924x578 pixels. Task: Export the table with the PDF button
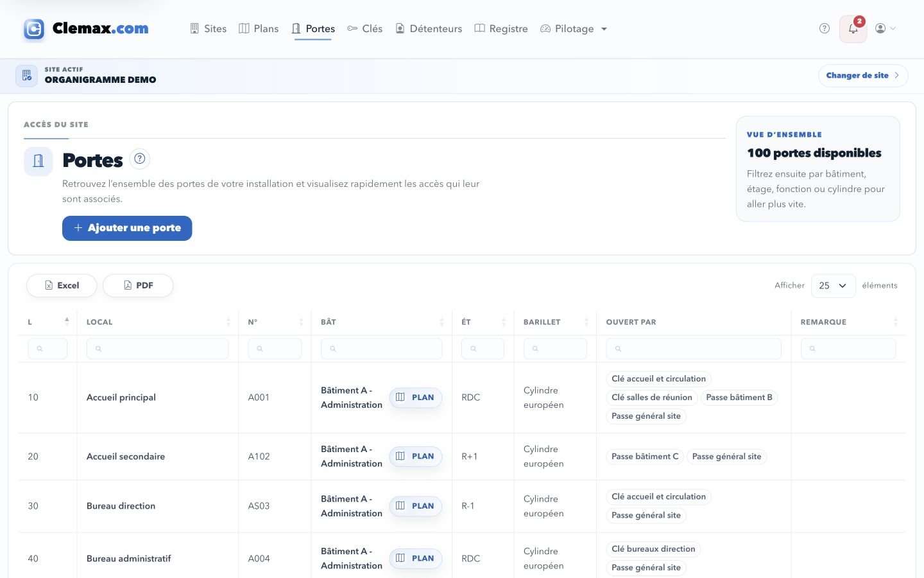tap(138, 286)
